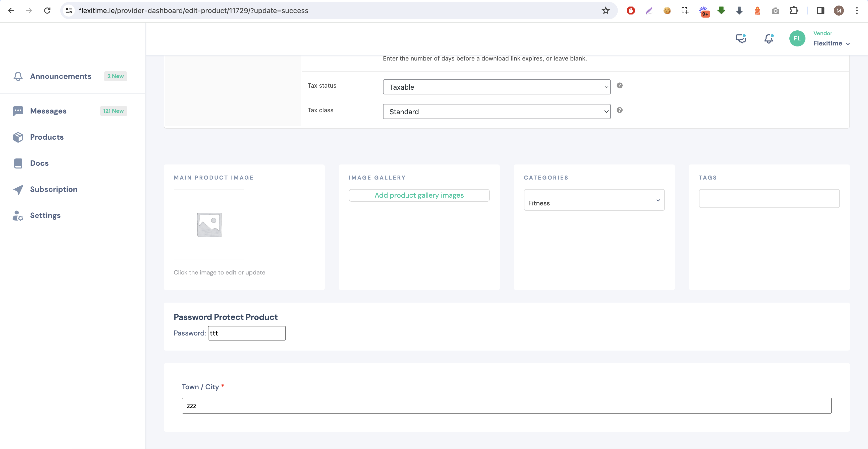
Task: Click the 2 New announcements badge
Action: point(115,76)
